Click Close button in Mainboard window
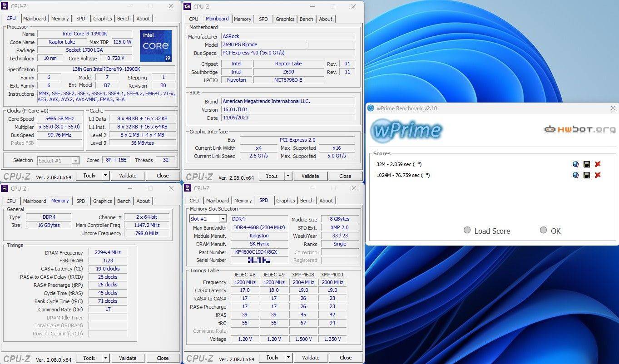This screenshot has width=619, height=364. (345, 176)
